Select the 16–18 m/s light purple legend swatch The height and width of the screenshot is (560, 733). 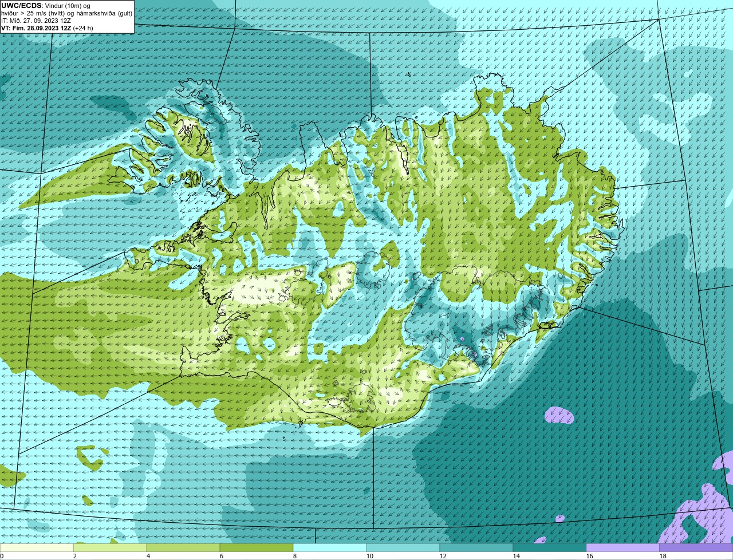pyautogui.click(x=623, y=548)
